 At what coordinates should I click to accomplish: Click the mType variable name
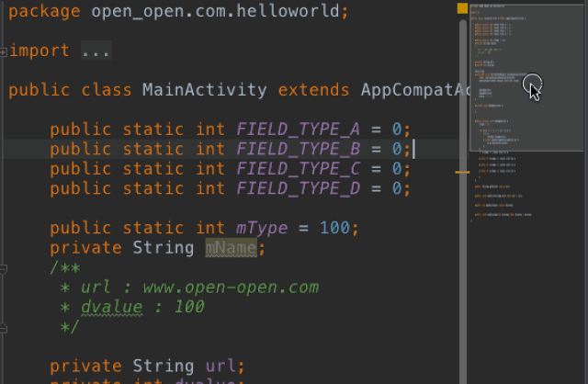click(x=262, y=228)
